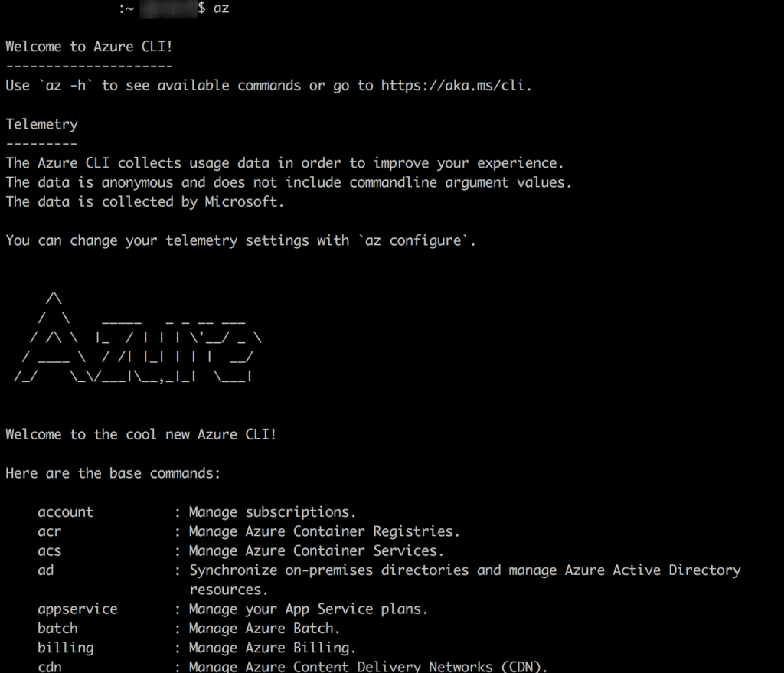
Task: Click the `az -h` help hint text
Action: tap(66, 86)
